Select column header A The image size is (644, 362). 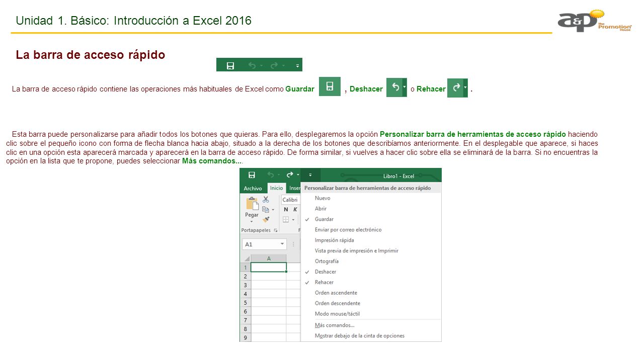click(269, 258)
